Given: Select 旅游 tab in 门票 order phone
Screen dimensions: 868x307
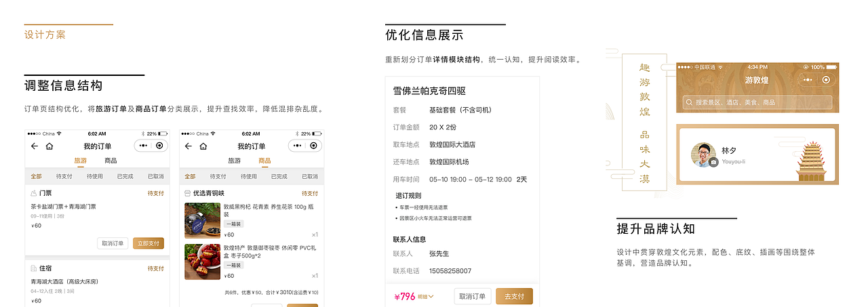Looking at the screenshot, I should 80,161.
